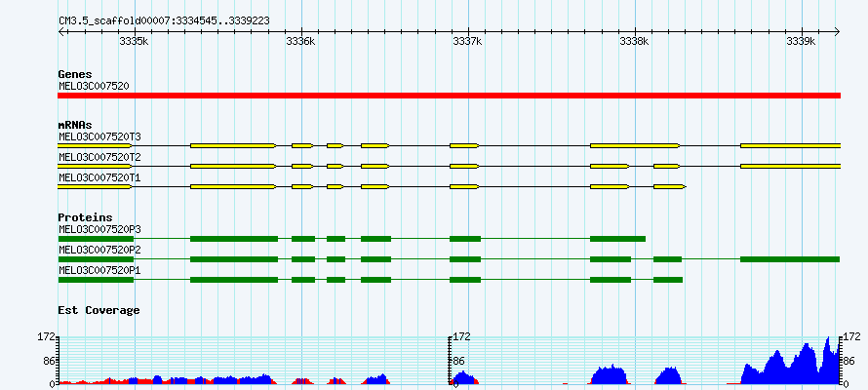Click the Proteins track title
The width and height of the screenshot is (868, 390).
(x=85, y=218)
